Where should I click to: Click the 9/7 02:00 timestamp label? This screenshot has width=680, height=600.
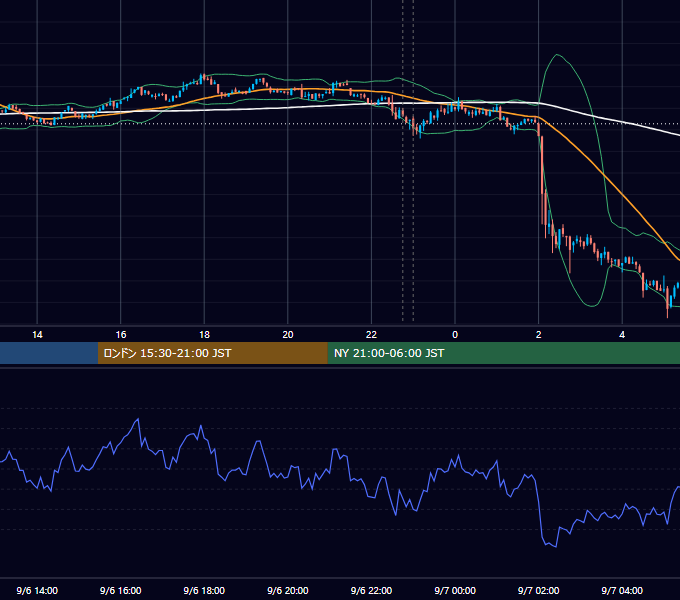coord(539,590)
